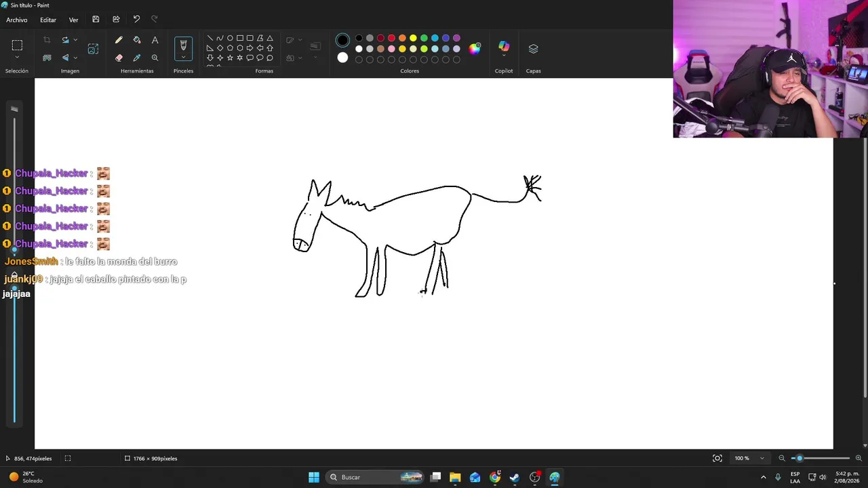Image resolution: width=868 pixels, height=488 pixels.
Task: Select the Magnifier tool
Action: coord(155,58)
